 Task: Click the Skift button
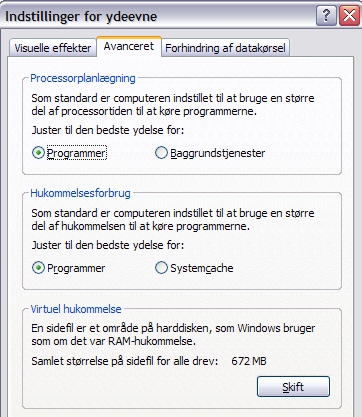tap(293, 387)
